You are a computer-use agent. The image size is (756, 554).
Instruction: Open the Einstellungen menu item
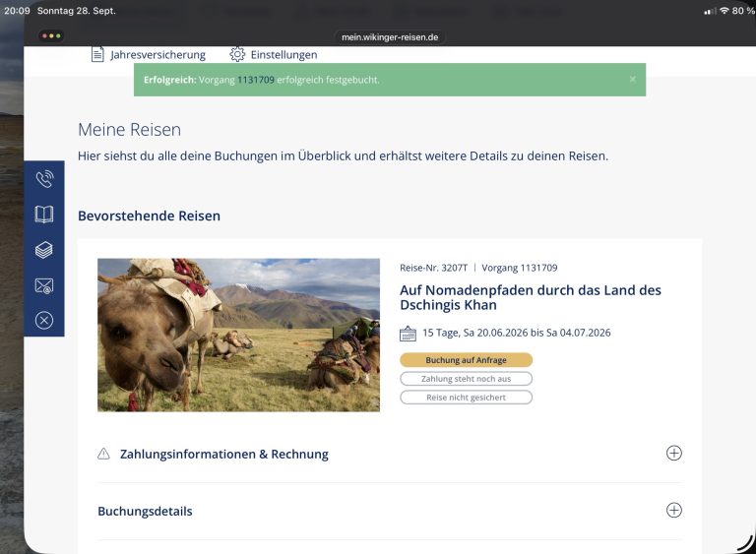(x=283, y=55)
